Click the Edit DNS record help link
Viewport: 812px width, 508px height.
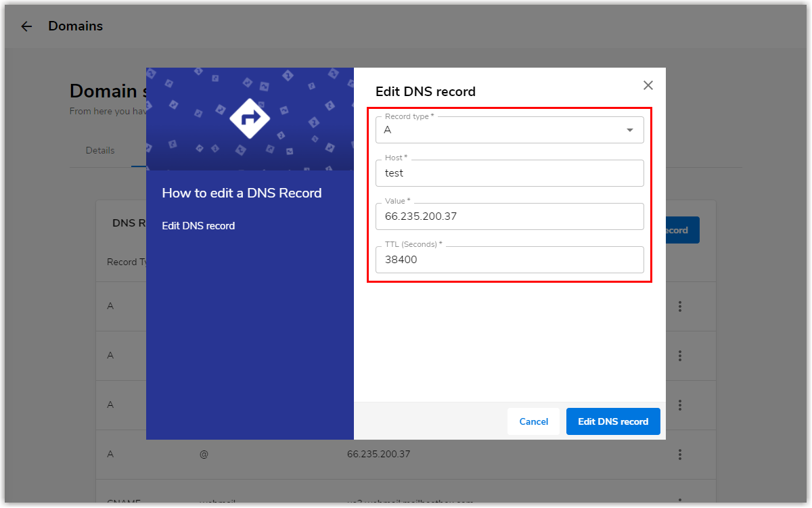[198, 226]
